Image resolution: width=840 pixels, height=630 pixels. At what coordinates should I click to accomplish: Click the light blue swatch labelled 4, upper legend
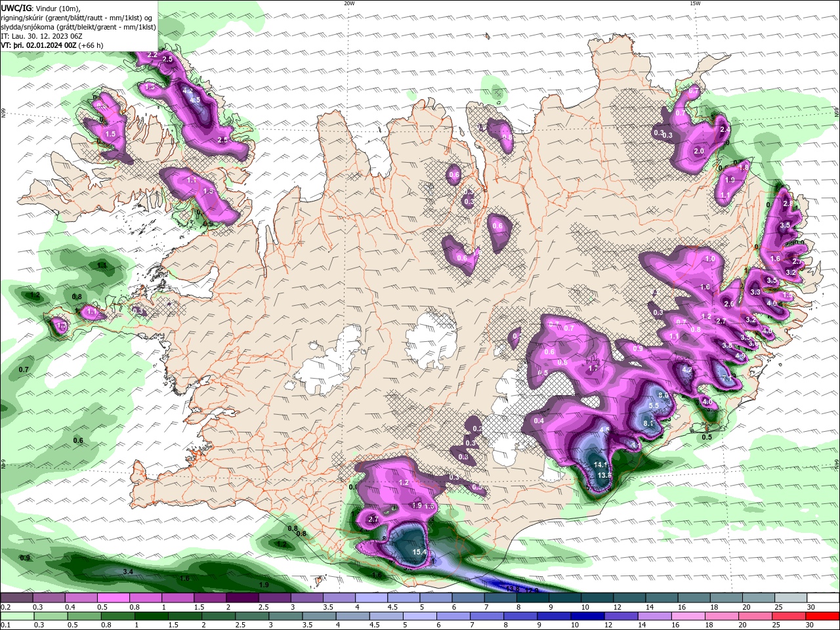371,598
